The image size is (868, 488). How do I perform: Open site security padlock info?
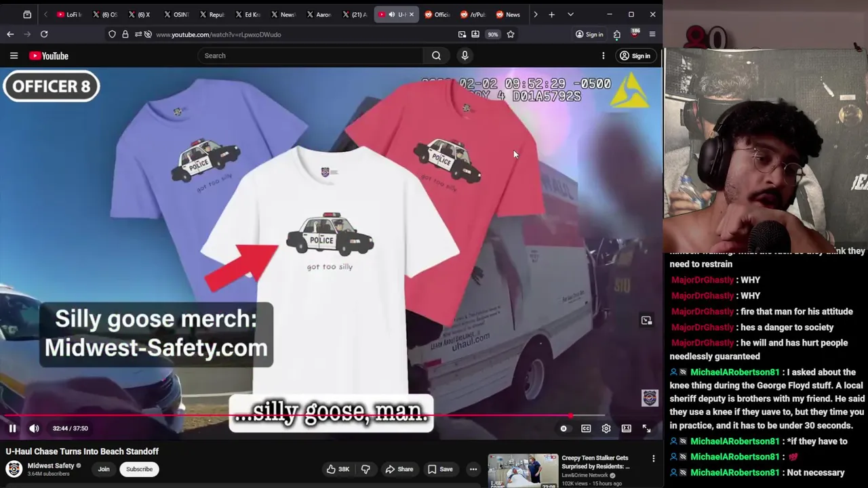(x=125, y=35)
